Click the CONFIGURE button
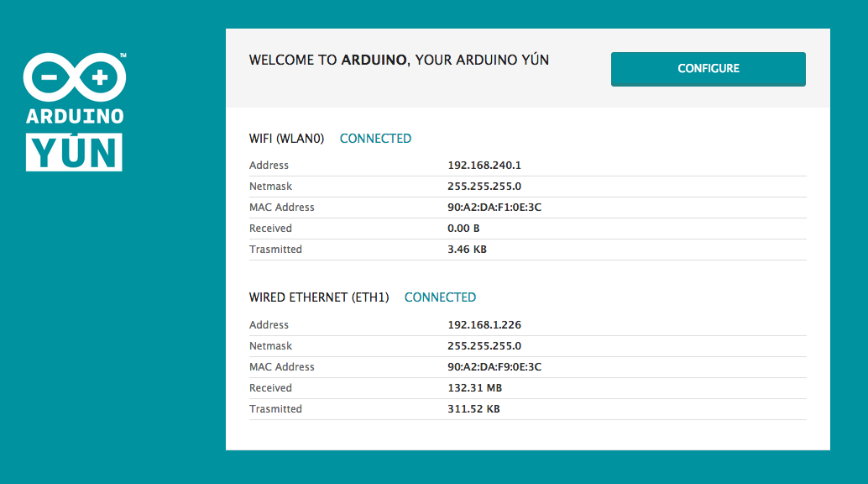 pyautogui.click(x=708, y=69)
